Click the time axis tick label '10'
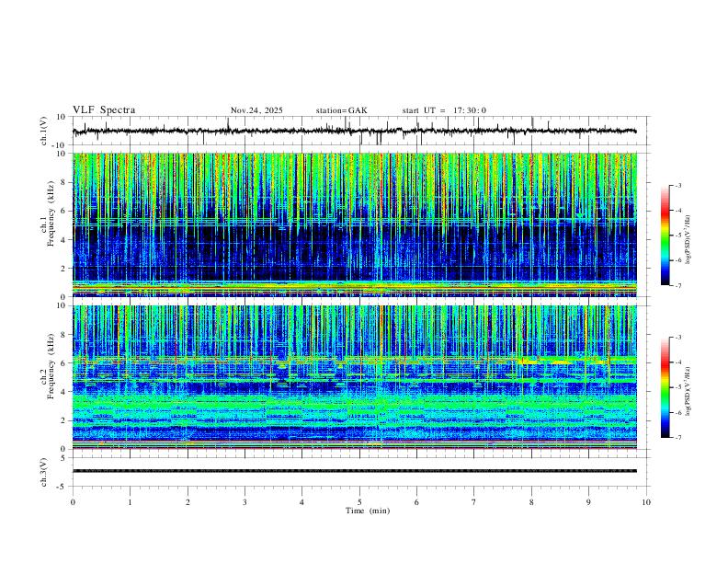Image resolution: width=728 pixels, height=563 pixels. tap(646, 502)
